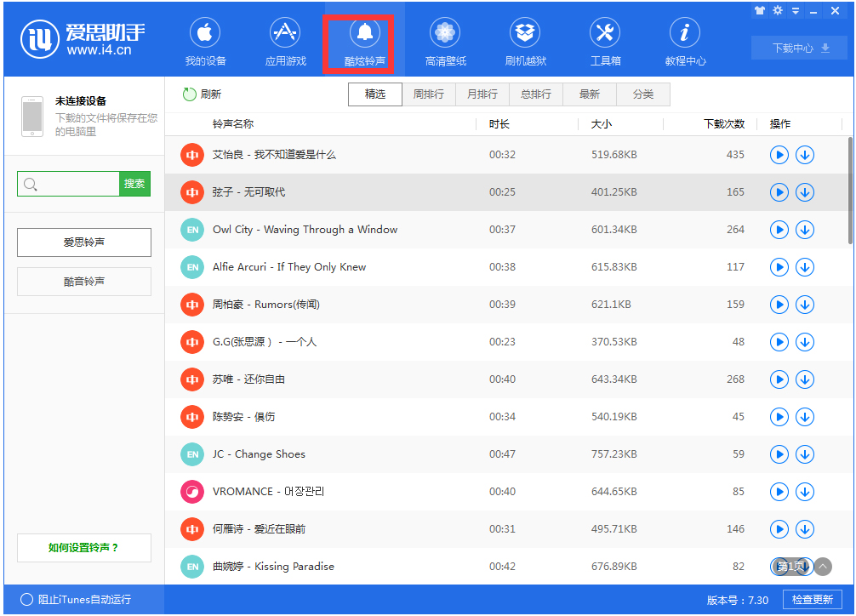Open the 工具箱 (Toolbox) section
This screenshot has width=856, height=616.
pos(604,40)
